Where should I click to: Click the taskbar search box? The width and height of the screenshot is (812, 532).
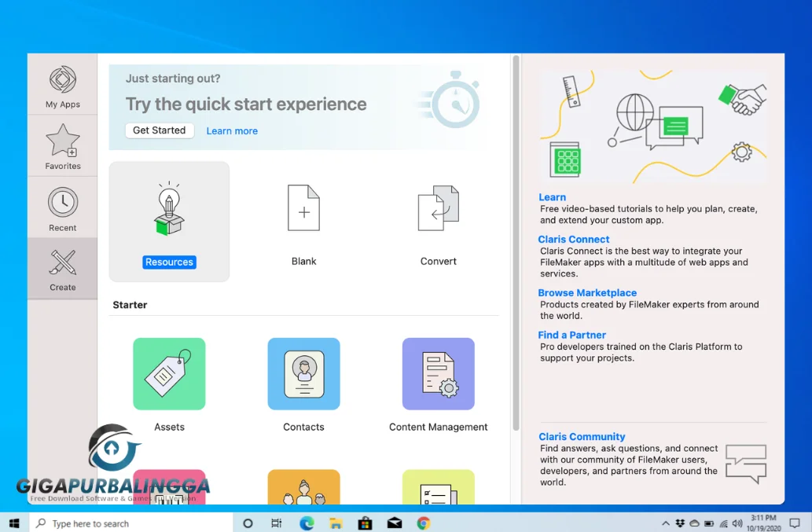click(x=130, y=523)
